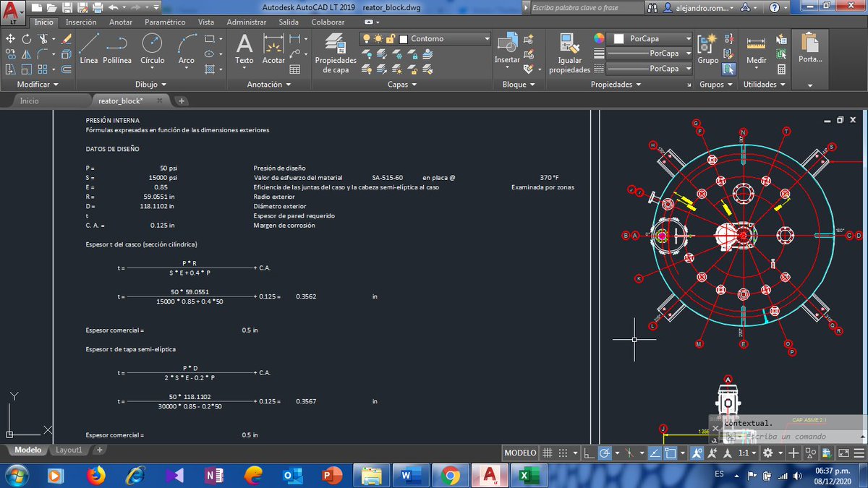The width and height of the screenshot is (868, 488).
Task: Open the Portapapeles panel button
Action: 810,59
